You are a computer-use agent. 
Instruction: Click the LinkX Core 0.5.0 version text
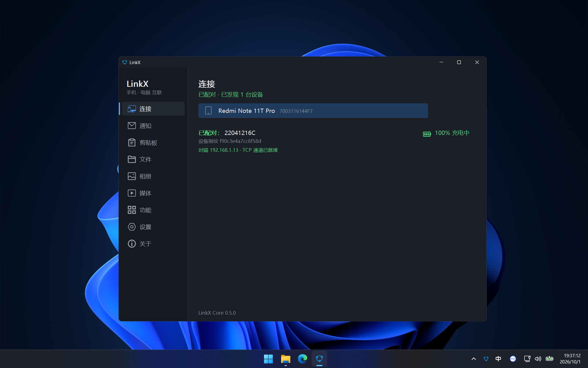(x=217, y=313)
